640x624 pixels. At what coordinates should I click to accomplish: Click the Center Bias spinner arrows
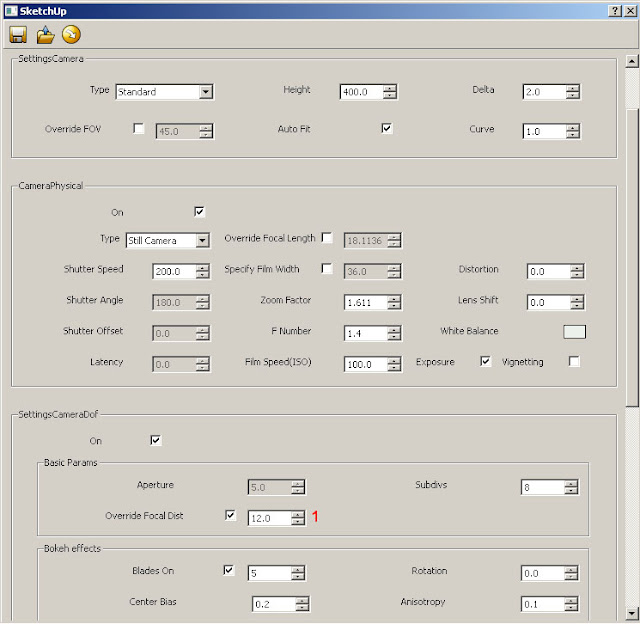click(x=302, y=604)
